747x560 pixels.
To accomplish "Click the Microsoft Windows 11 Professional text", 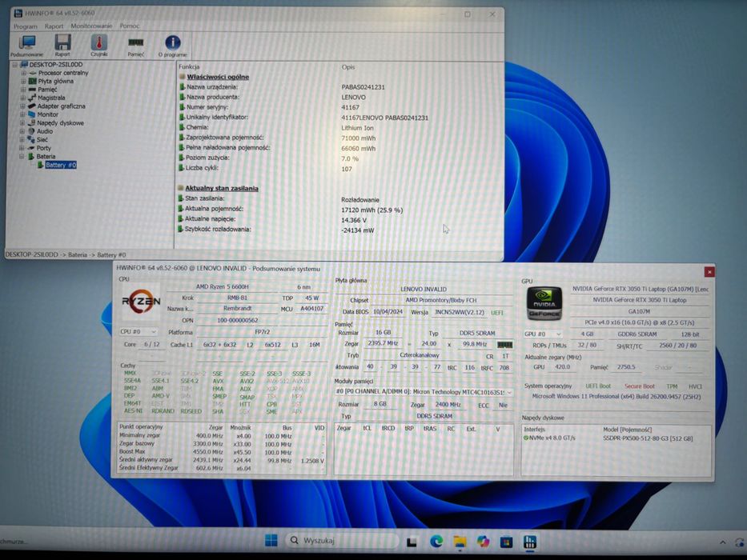I will (x=616, y=396).
